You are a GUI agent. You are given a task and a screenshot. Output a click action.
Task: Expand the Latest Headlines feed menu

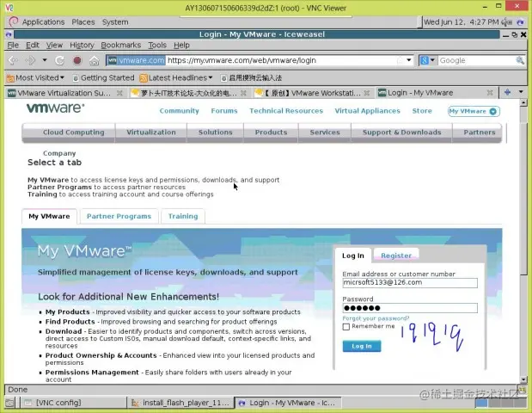pyautogui.click(x=176, y=77)
